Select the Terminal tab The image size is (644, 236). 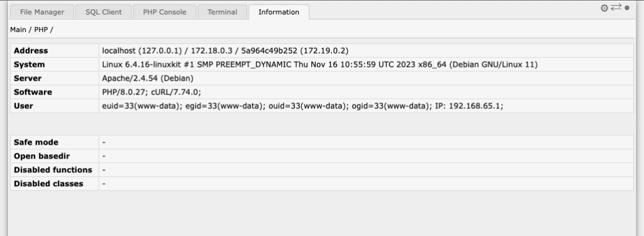(x=222, y=12)
